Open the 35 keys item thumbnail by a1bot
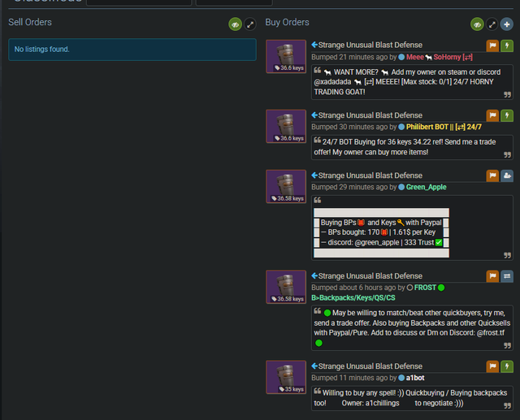This screenshot has width=520, height=420. coord(286,377)
